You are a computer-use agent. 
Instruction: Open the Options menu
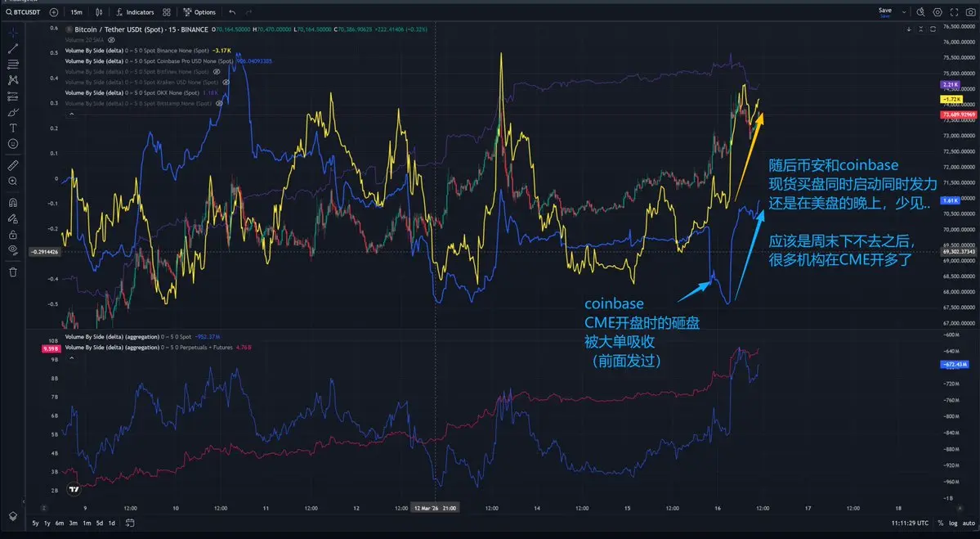[x=199, y=12]
